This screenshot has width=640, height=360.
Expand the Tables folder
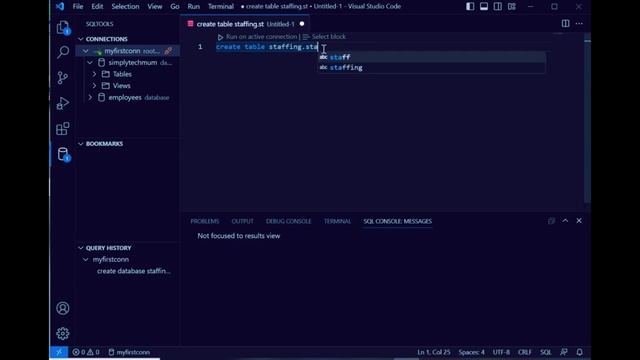(x=95, y=74)
